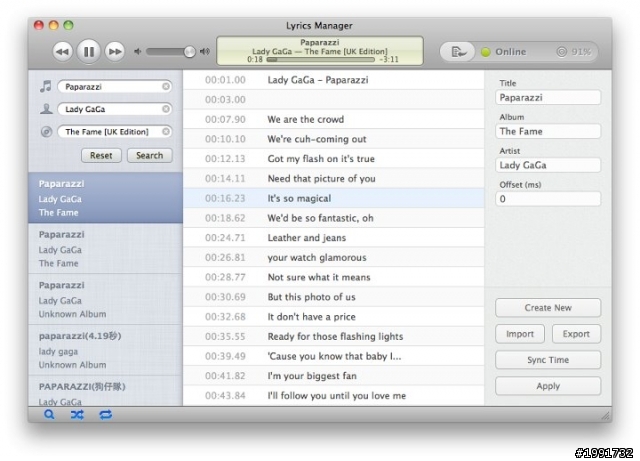Select lyric line 'I'll follow you until you love me'
The width and height of the screenshot is (640, 461).
(x=333, y=395)
